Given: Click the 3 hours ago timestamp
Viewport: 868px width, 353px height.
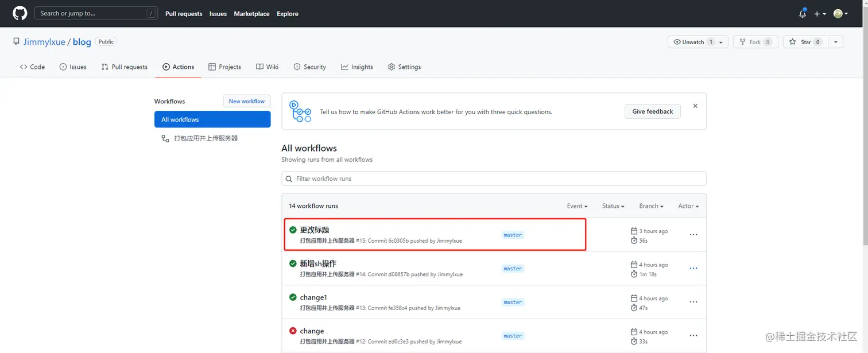Looking at the screenshot, I should (653, 231).
